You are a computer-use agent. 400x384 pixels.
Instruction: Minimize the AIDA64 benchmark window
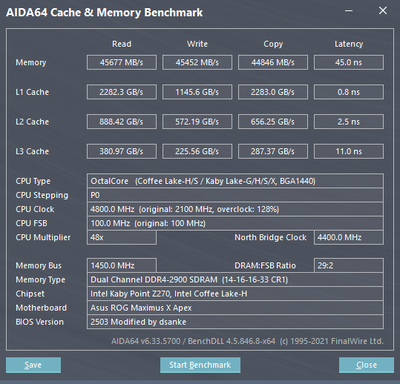pyautogui.click(x=349, y=11)
